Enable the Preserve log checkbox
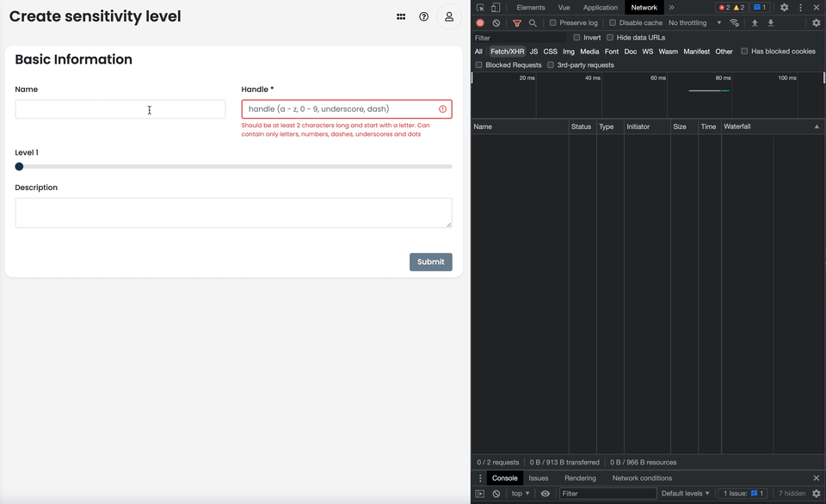Viewport: 826px width, 504px height. [x=552, y=22]
